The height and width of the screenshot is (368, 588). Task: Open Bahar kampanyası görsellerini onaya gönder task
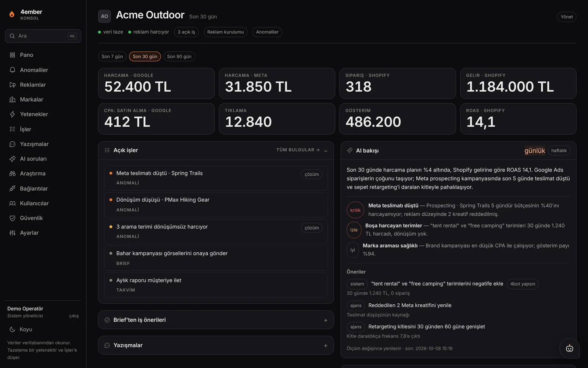tap(216, 258)
